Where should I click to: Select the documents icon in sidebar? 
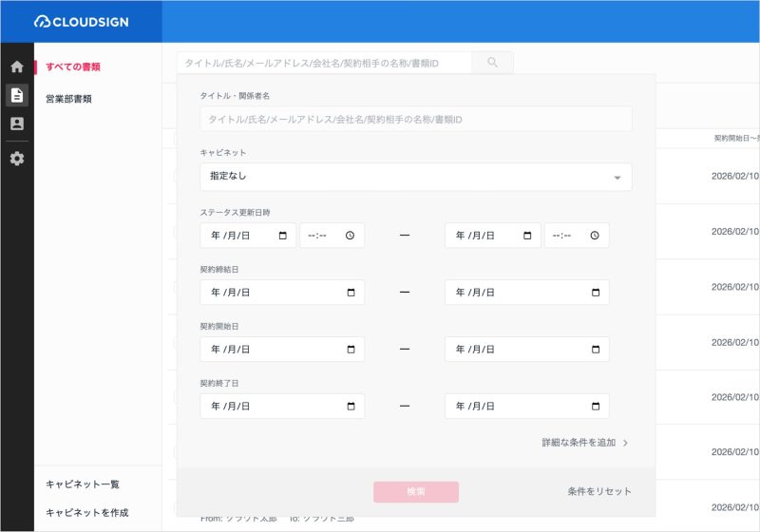click(17, 95)
